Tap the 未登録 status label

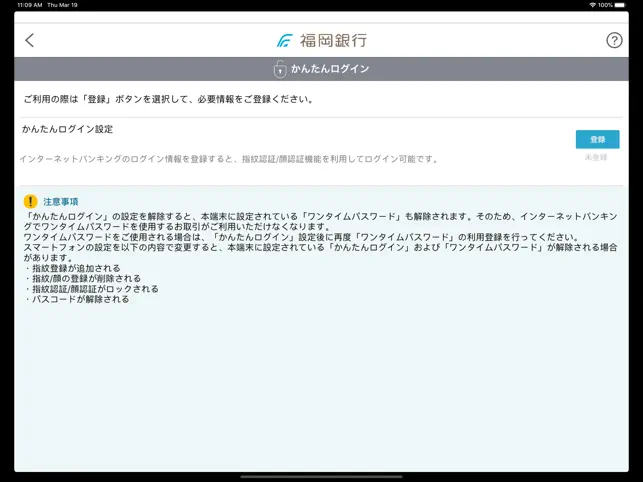pyautogui.click(x=596, y=158)
